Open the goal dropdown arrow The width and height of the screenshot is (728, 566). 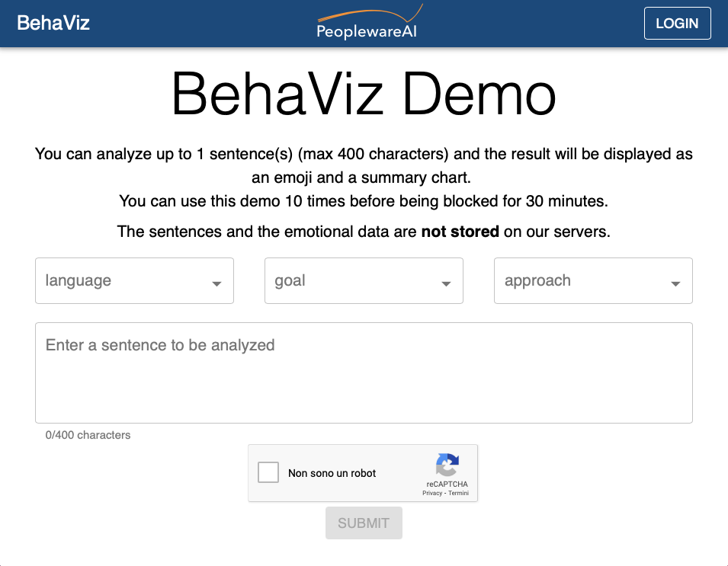[447, 281]
